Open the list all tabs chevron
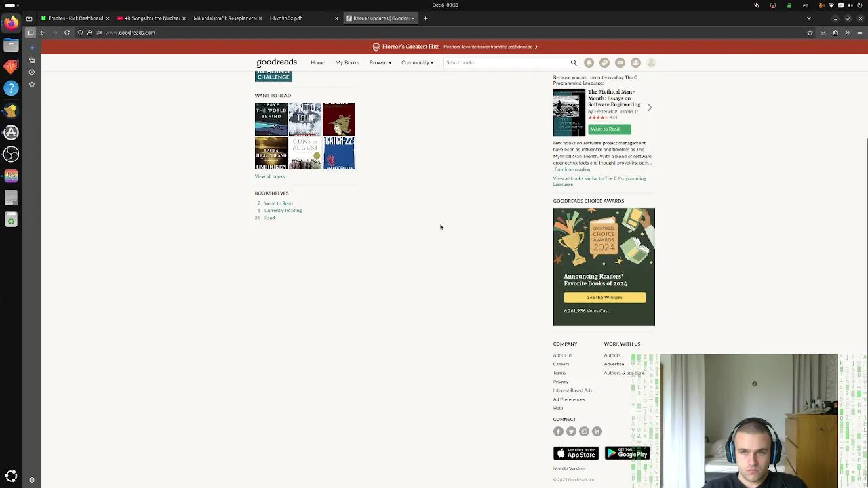 808,18
